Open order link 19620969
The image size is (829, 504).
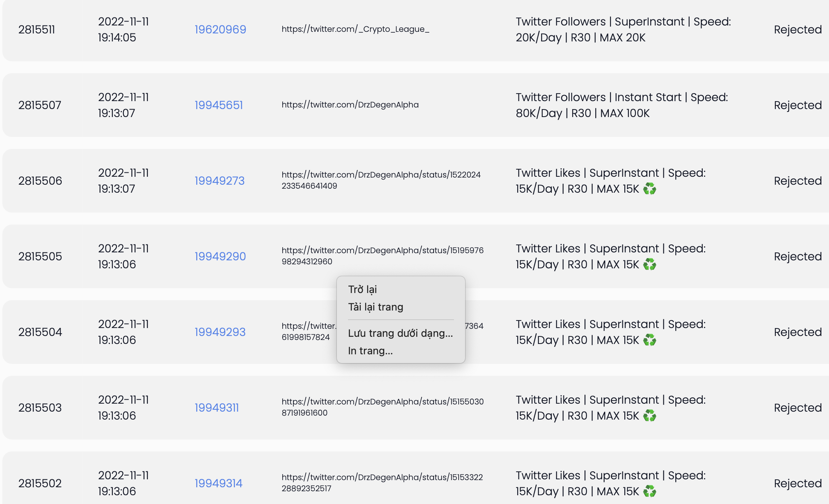pos(220,29)
